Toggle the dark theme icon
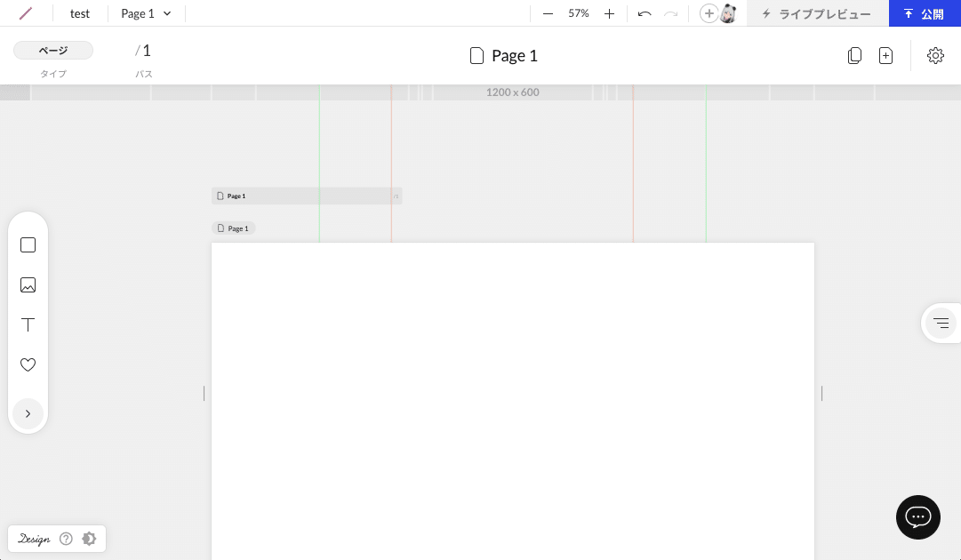Image resolution: width=961 pixels, height=560 pixels. [89, 539]
